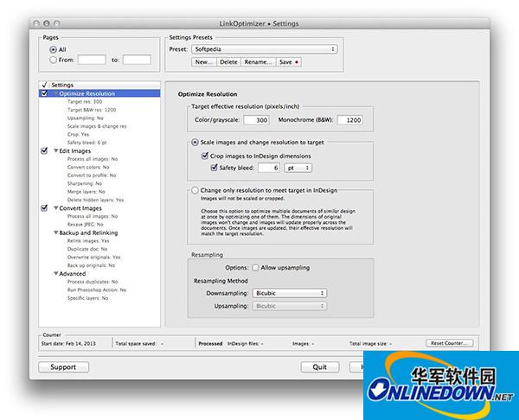Click 'Relink images: Yes' sidebar entry
519x420 pixels.
[x=88, y=241]
